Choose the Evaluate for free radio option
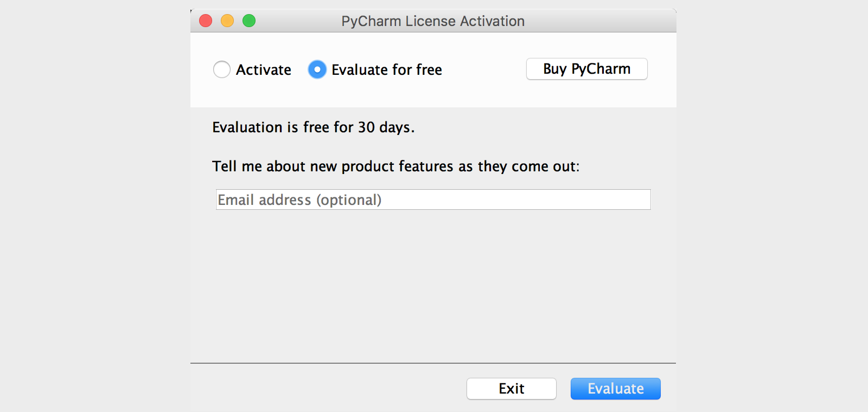 click(317, 69)
